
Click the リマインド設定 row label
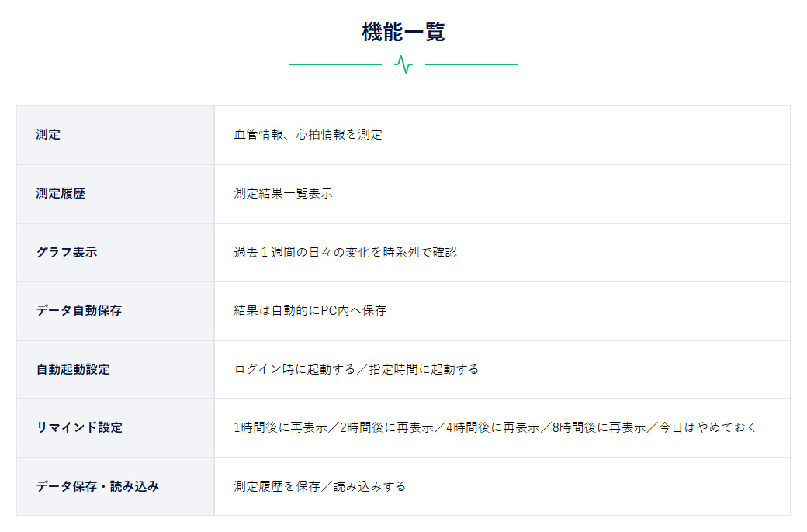click(79, 427)
